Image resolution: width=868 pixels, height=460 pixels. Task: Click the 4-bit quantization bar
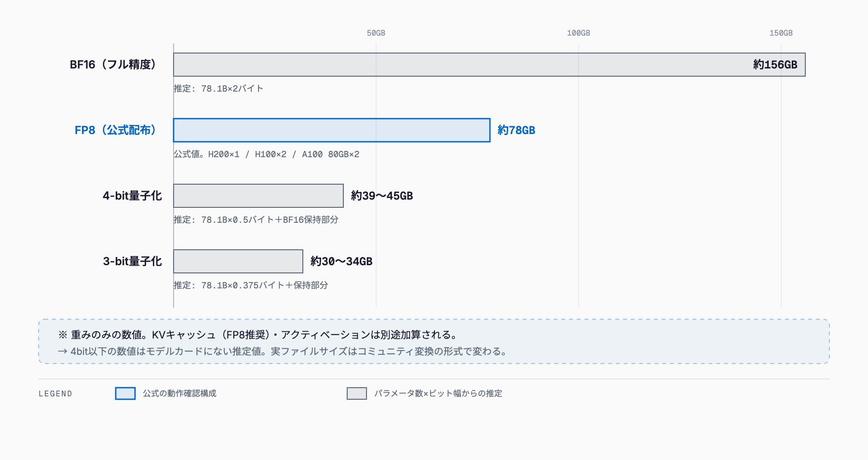point(258,196)
